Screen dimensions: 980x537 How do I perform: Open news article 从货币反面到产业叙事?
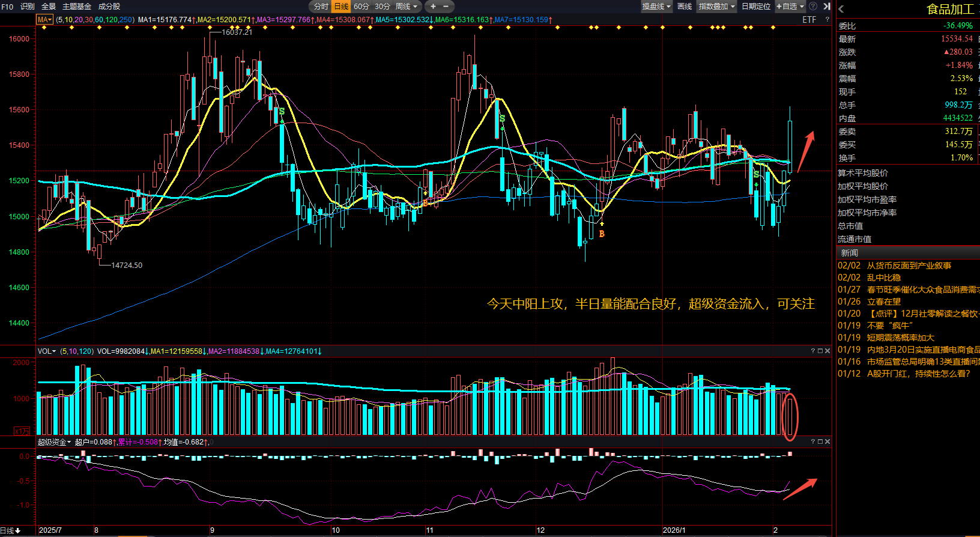(x=909, y=265)
